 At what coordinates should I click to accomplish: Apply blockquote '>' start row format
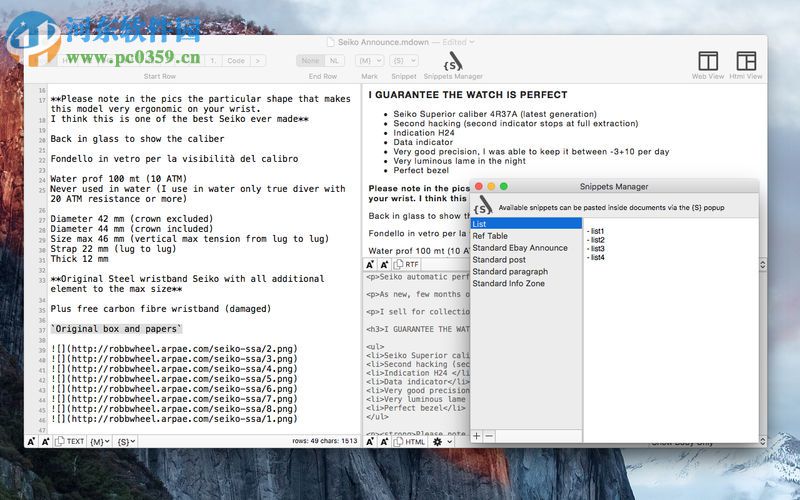258,61
